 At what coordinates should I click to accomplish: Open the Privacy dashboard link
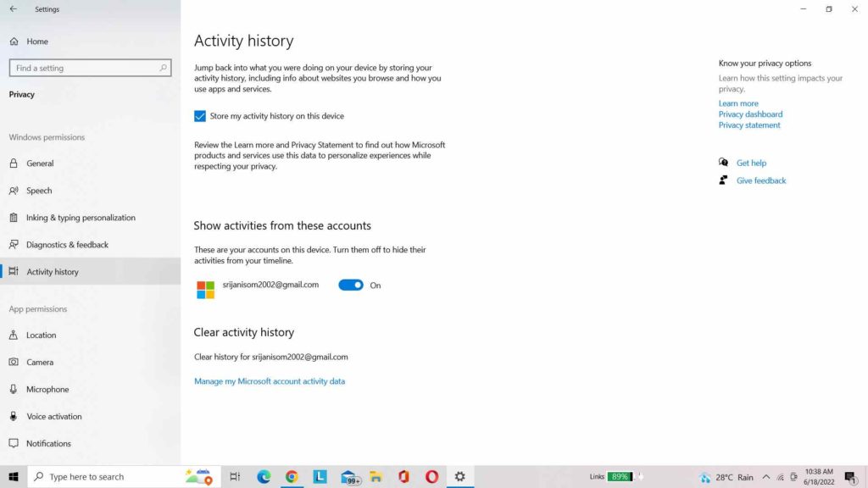pos(750,114)
